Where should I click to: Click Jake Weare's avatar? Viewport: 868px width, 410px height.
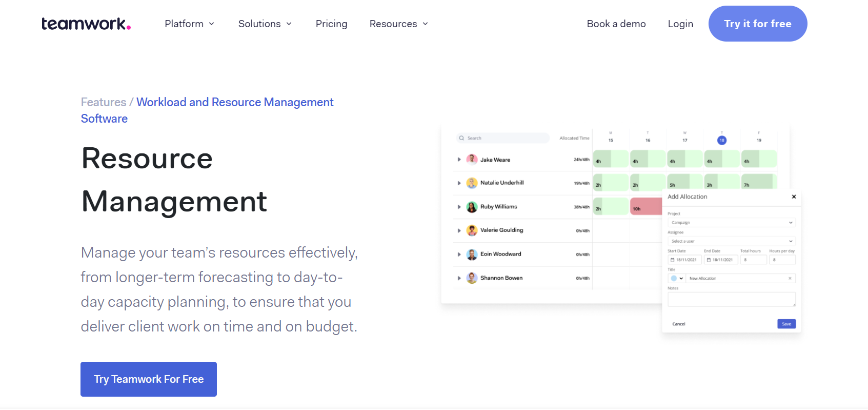[x=472, y=160]
